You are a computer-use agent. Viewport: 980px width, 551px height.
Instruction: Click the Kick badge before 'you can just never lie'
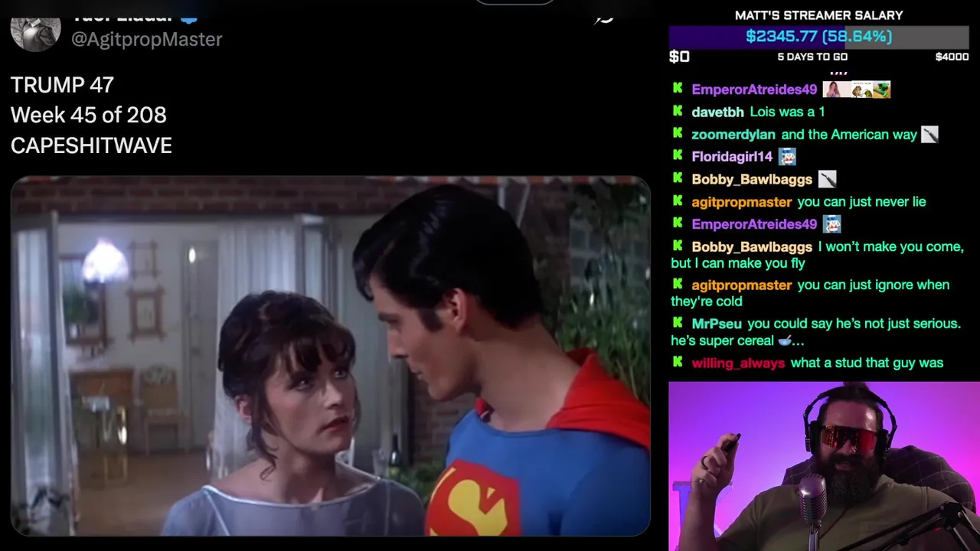pos(678,201)
